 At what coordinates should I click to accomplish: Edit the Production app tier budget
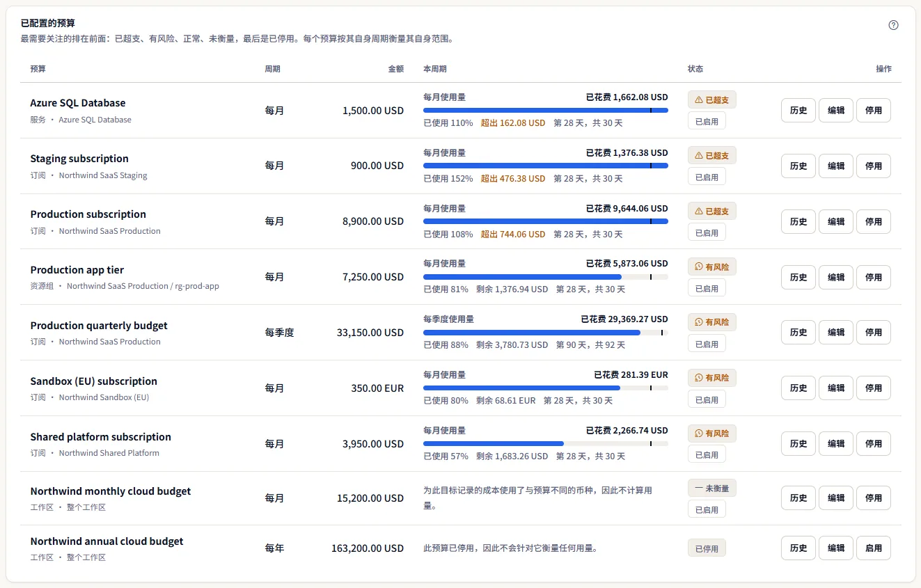[x=836, y=277]
